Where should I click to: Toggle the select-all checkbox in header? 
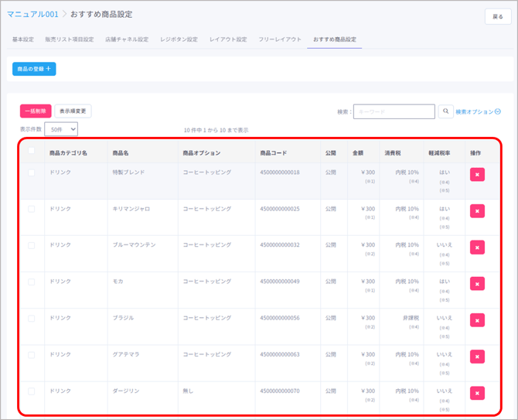[32, 152]
